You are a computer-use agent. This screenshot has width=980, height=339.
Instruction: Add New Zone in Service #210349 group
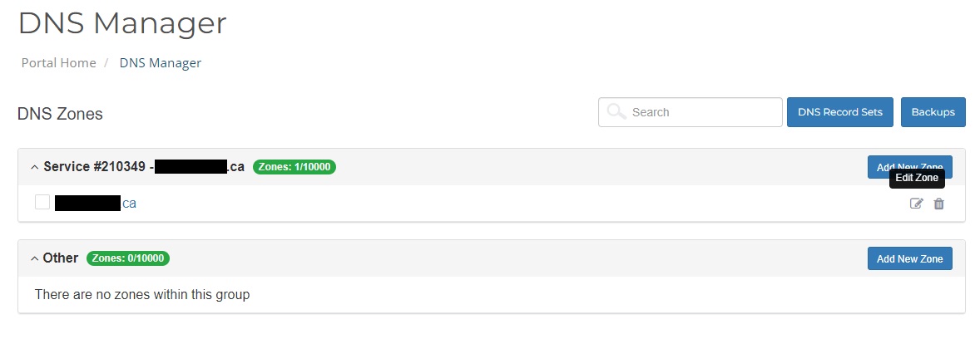point(909,167)
